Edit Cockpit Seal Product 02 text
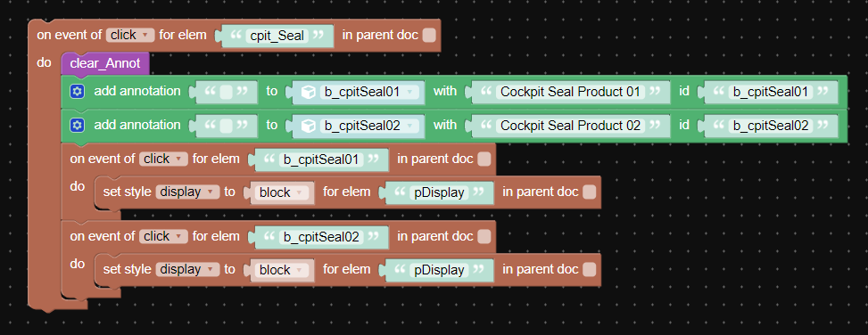868x335 pixels. coord(570,126)
